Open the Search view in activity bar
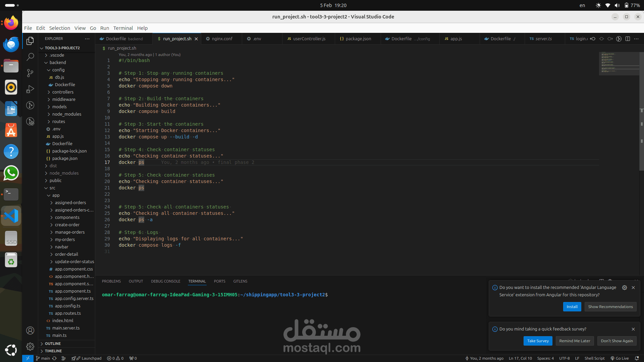Screen dimensions: 644x362 click(x=30, y=57)
